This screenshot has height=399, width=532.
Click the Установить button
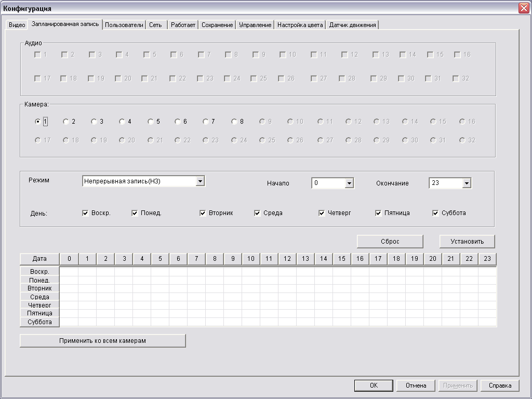click(467, 242)
